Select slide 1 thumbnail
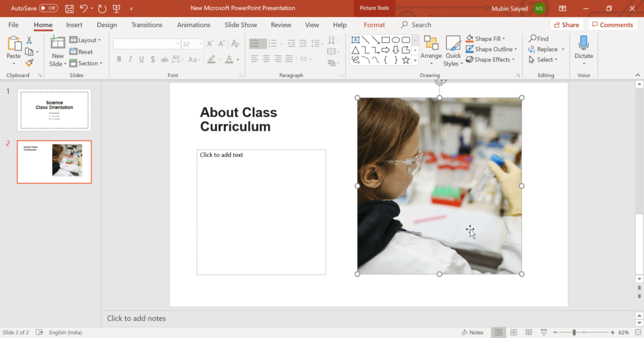The image size is (644, 338). [x=54, y=109]
